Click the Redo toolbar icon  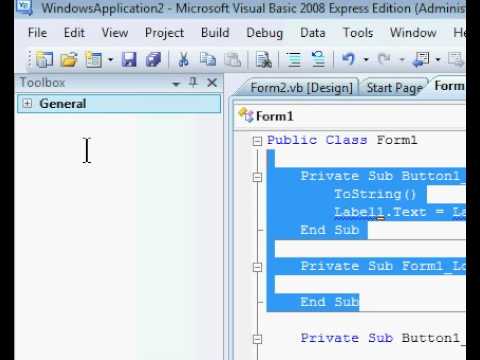pyautogui.click(x=384, y=59)
